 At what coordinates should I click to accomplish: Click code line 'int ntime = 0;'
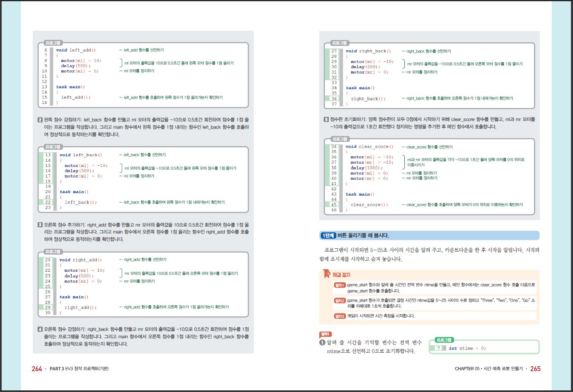pos(467,348)
